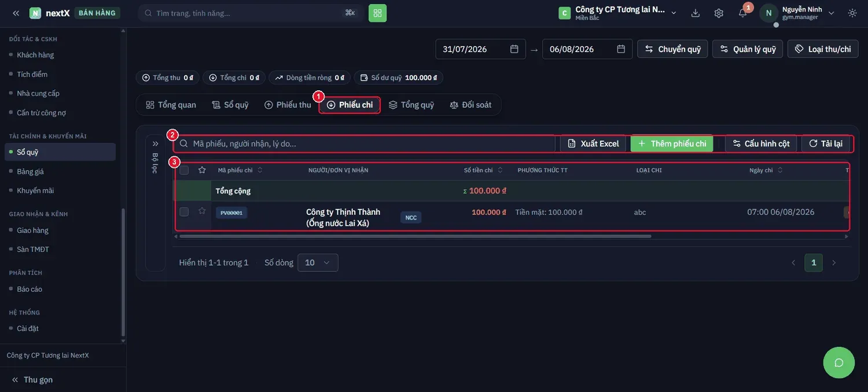Sort by Số tiền chi column
The image size is (868, 392).
click(483, 170)
